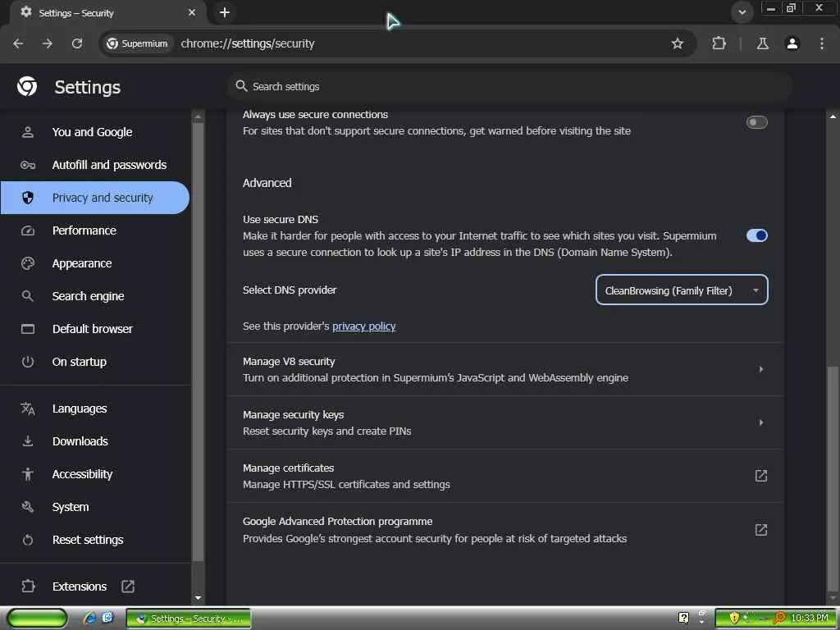Turn off the Use secure DNS toggle

[x=756, y=235]
